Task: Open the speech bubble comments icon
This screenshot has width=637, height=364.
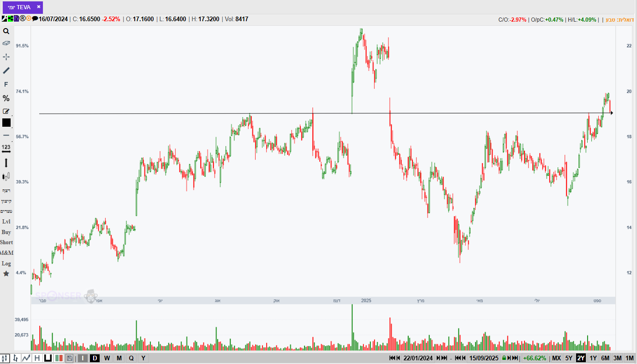Action: pos(35,19)
